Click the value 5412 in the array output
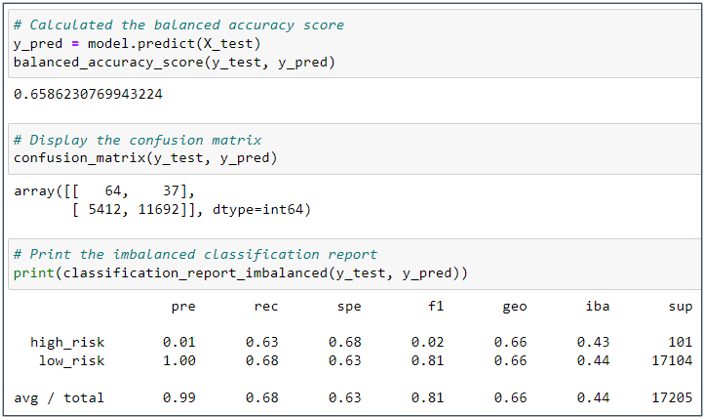This screenshot has height=419, width=704. [105, 210]
